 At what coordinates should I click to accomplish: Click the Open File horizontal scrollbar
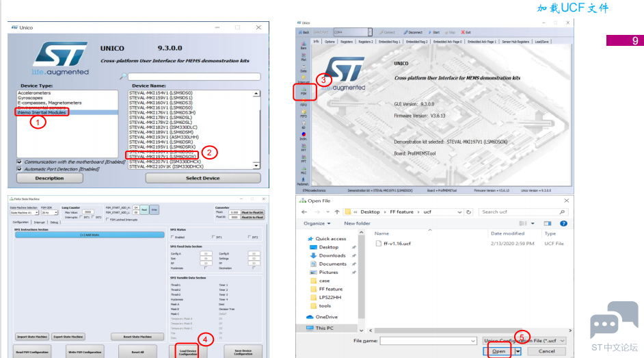(470, 331)
